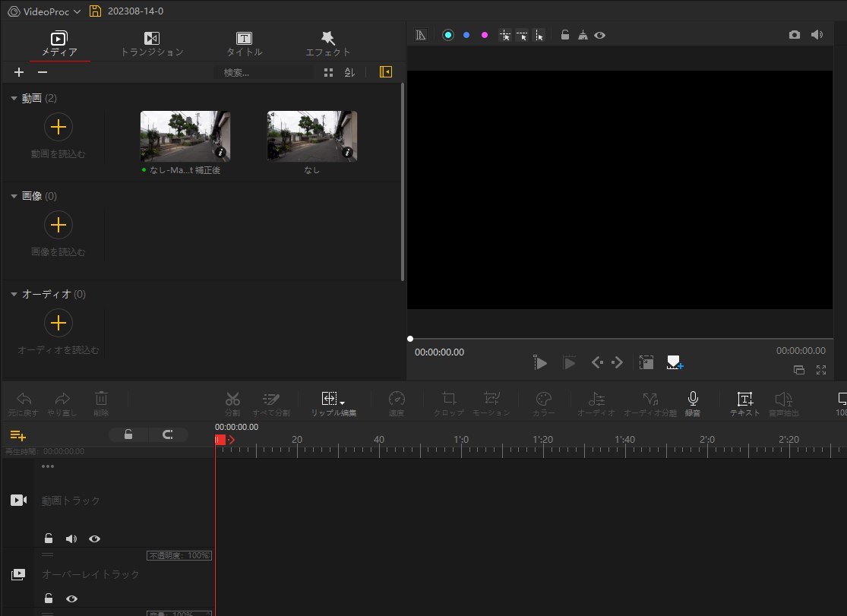Screen dimensions: 847x616
Task: Switch to the タイトル tab
Action: click(244, 44)
